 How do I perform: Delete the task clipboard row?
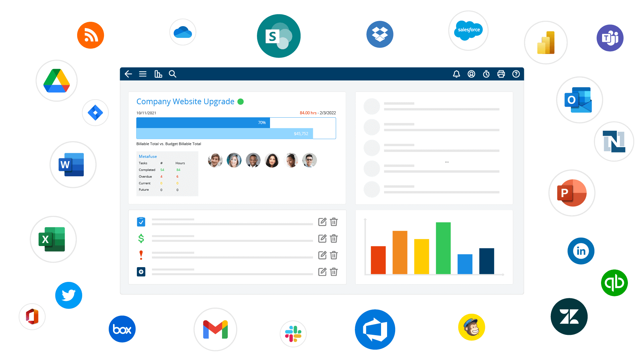334,222
